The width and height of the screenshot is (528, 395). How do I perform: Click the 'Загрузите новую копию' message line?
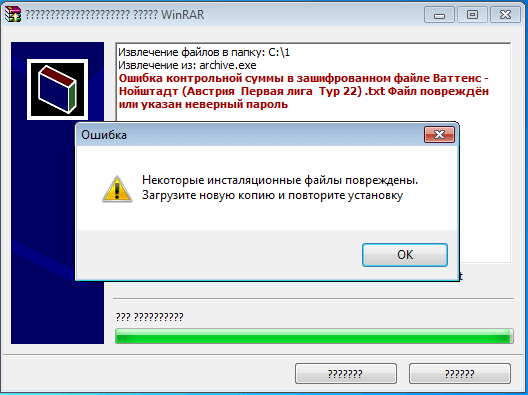(272, 195)
